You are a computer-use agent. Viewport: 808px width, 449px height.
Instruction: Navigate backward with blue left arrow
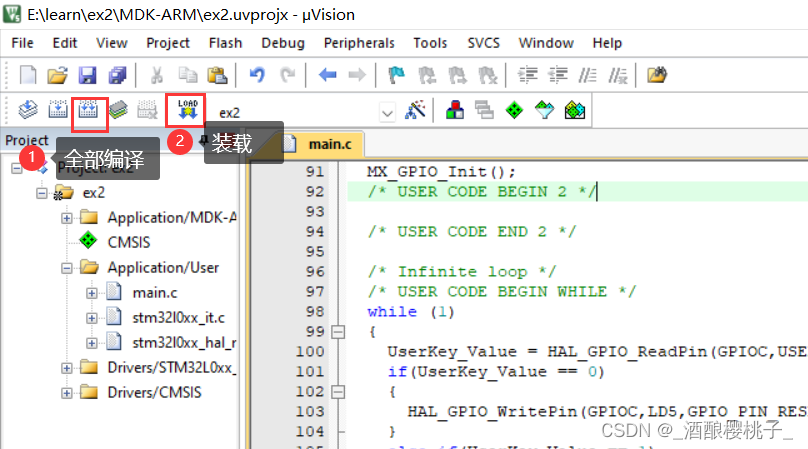pyautogui.click(x=327, y=75)
